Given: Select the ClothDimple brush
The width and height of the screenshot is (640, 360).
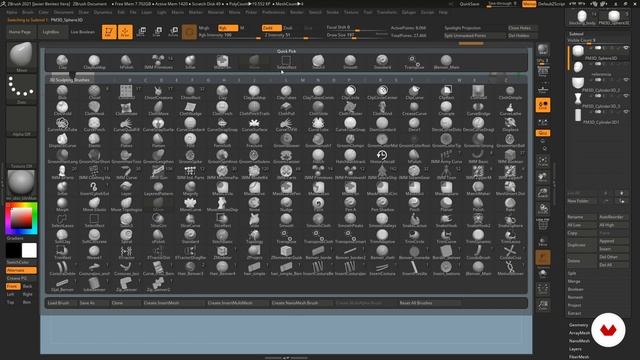Looking at the screenshot, I should [x=510, y=92].
